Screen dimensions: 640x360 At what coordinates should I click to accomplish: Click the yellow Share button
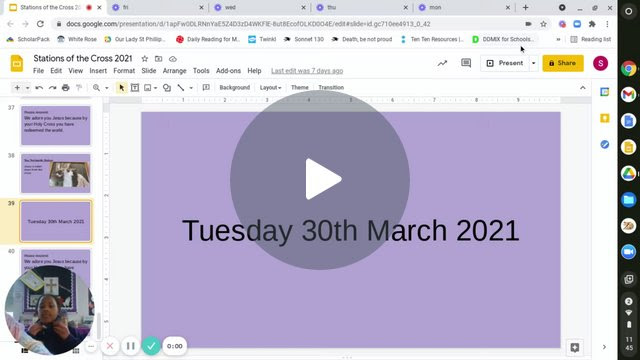[563, 63]
